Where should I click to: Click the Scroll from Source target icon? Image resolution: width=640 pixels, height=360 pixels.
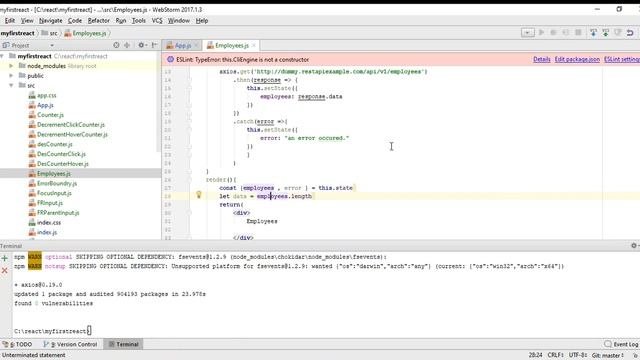(116, 45)
